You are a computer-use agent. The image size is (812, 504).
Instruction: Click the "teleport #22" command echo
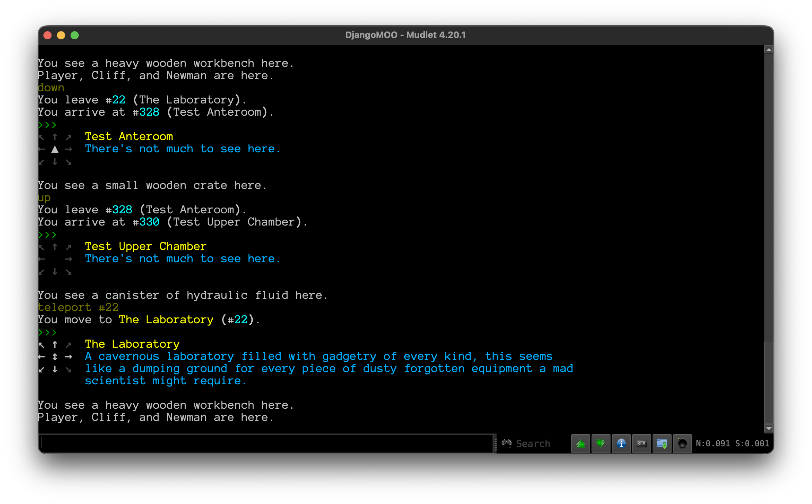[78, 307]
